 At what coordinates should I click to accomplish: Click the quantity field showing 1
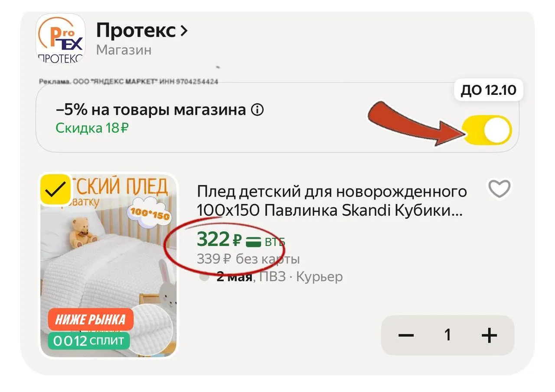pos(447,335)
